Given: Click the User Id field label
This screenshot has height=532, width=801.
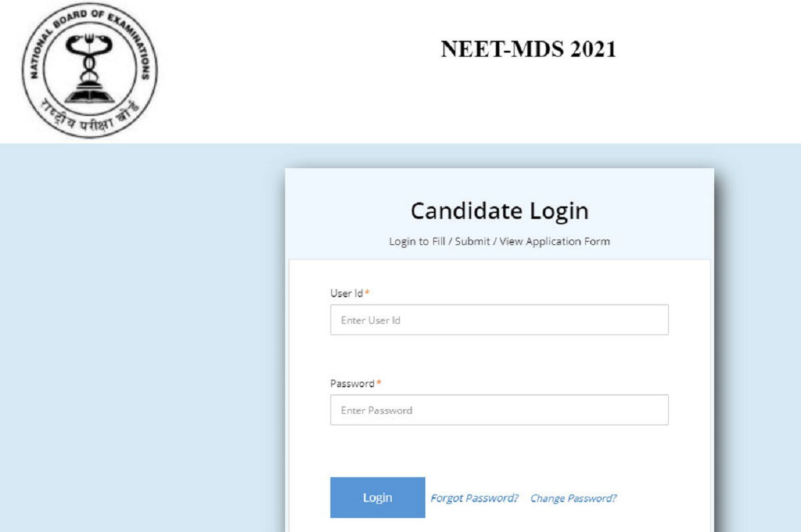Looking at the screenshot, I should (346, 293).
